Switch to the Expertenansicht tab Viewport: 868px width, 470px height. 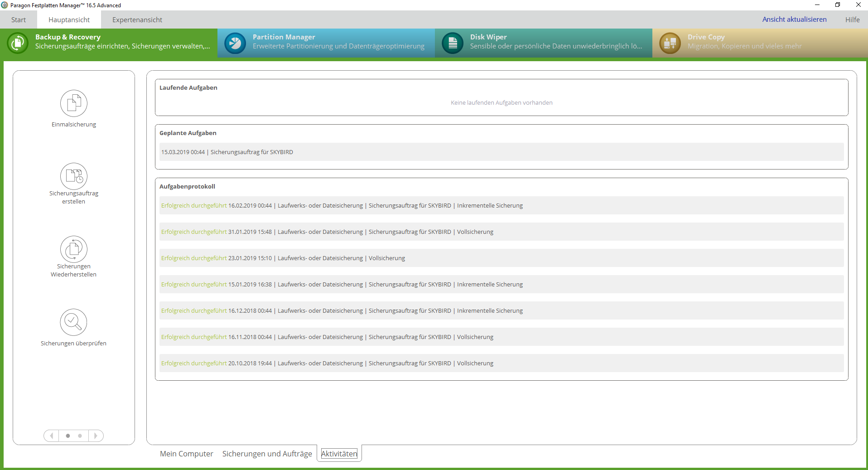[137, 19]
